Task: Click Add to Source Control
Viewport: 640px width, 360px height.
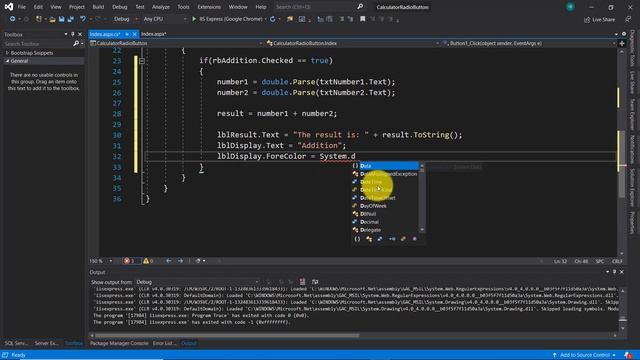Action: pyautogui.click(x=584, y=355)
